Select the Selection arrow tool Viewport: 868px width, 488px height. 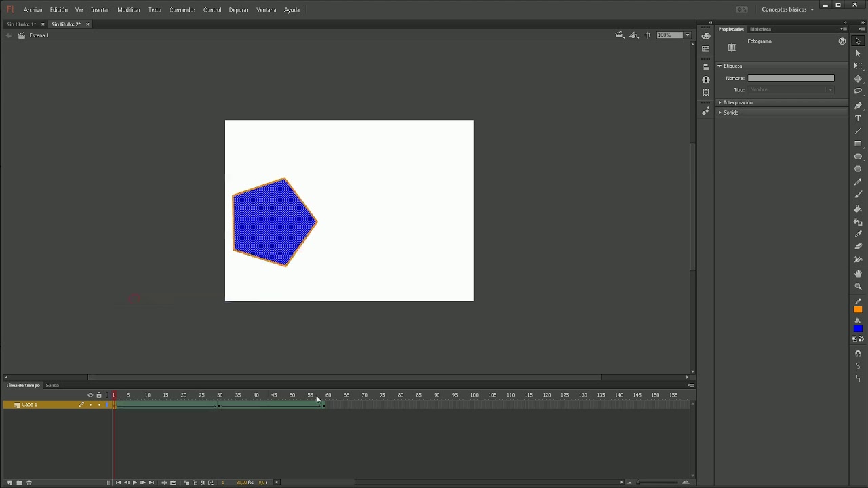[x=858, y=41]
